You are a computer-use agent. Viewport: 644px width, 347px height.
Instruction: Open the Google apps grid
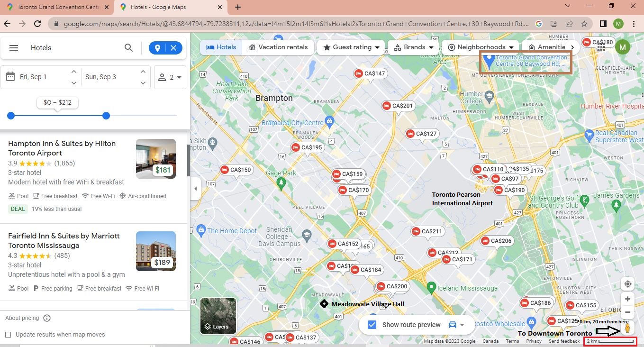pos(601,47)
